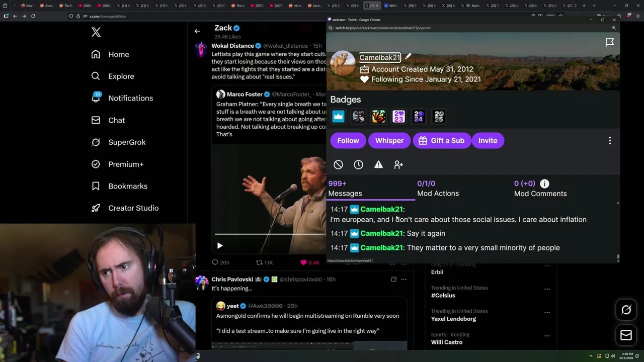The image size is (644, 362).
Task: Open Creator Studio in the X sidebar
Action: pyautogui.click(x=125, y=208)
